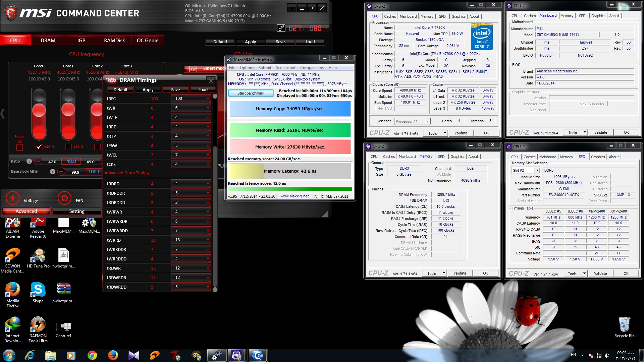Click the EN language indicator in system tray

(x=573, y=355)
